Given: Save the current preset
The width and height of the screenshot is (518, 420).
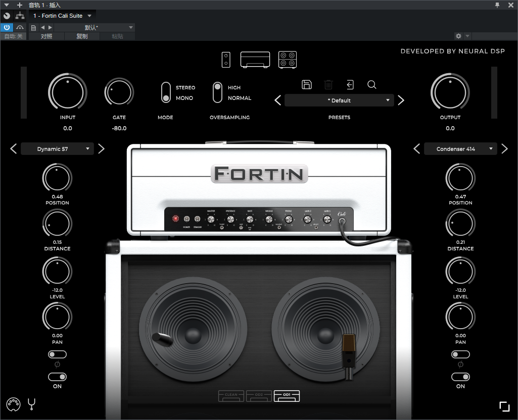Looking at the screenshot, I should tap(307, 85).
